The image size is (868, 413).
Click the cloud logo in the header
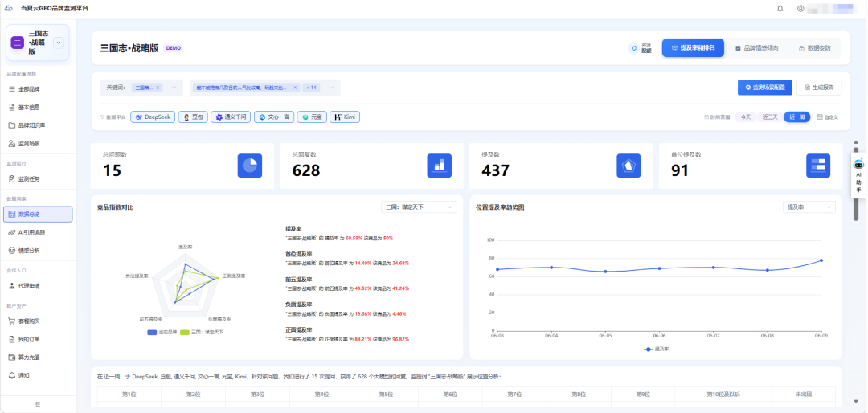[8, 8]
